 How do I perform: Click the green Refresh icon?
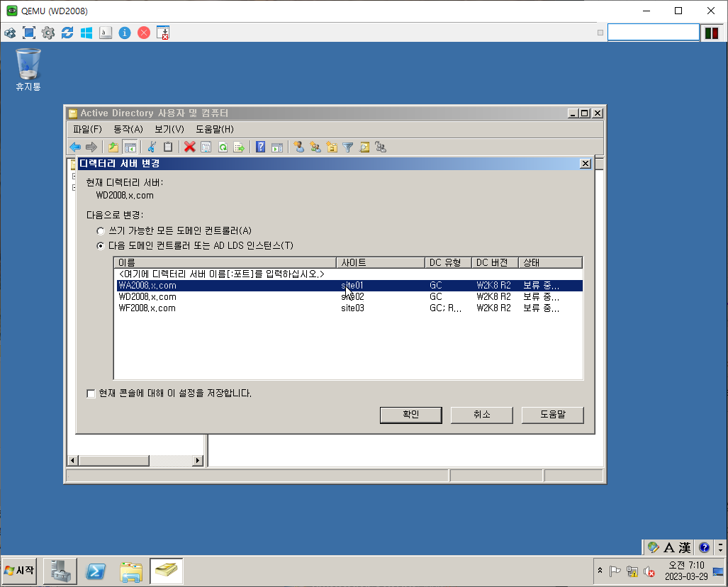pos(223,147)
